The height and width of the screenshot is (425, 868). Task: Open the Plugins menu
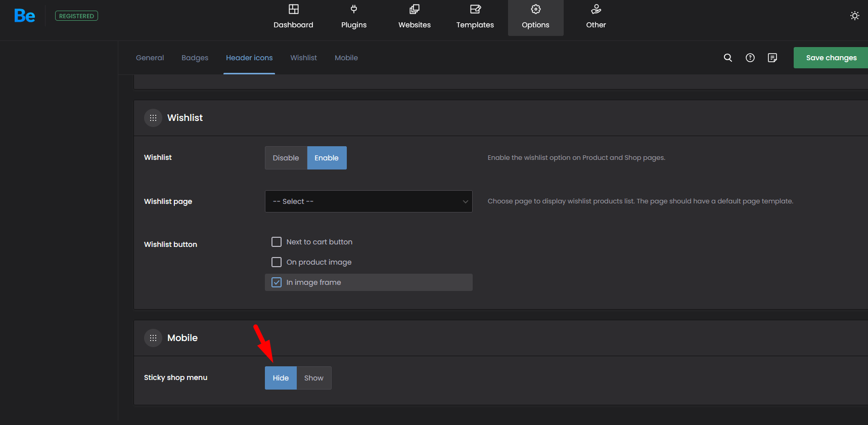point(354,18)
